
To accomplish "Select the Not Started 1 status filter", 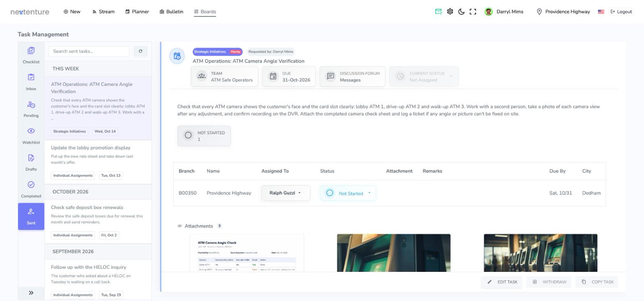I will pyautogui.click(x=204, y=136).
